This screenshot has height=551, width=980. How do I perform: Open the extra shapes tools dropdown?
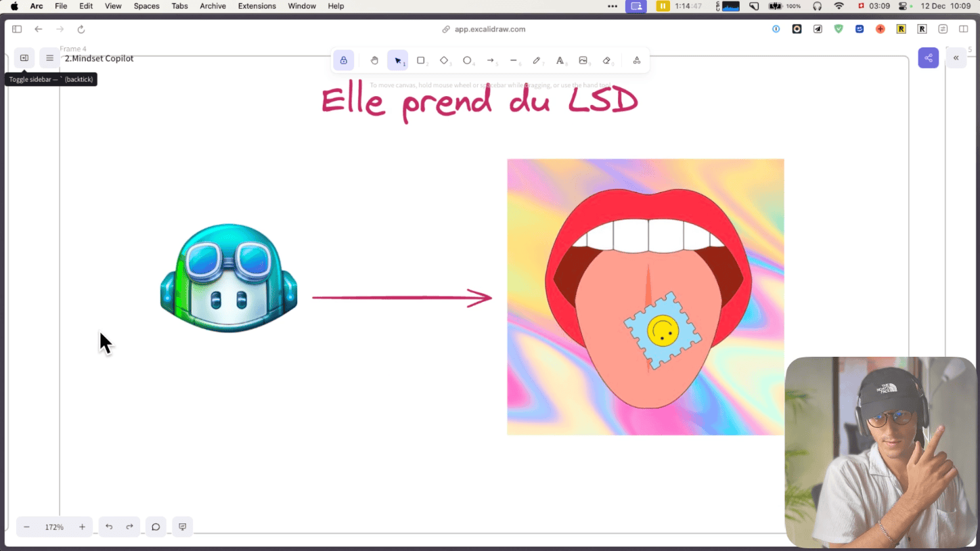coord(637,60)
